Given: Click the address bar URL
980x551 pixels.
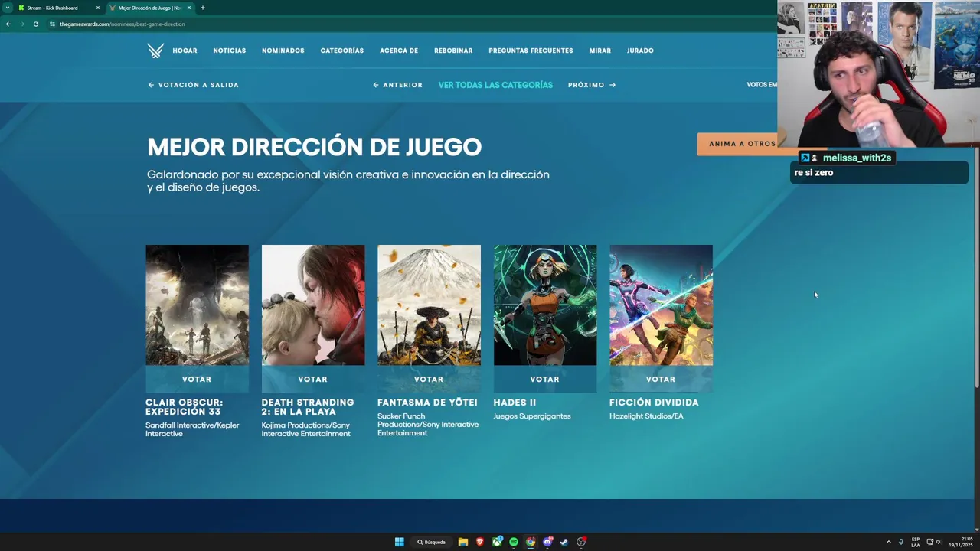Looking at the screenshot, I should pos(122,24).
